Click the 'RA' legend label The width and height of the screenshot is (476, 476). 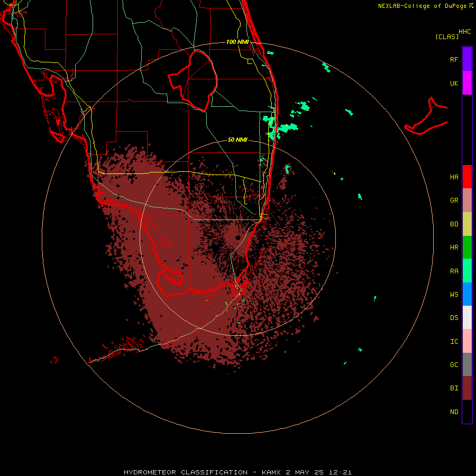click(x=454, y=271)
